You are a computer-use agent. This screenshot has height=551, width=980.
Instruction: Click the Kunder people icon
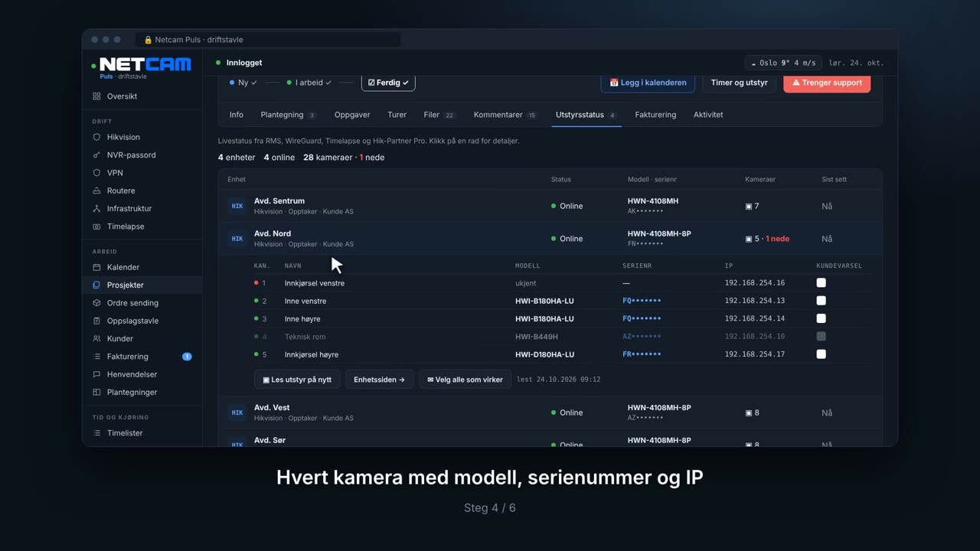click(96, 338)
